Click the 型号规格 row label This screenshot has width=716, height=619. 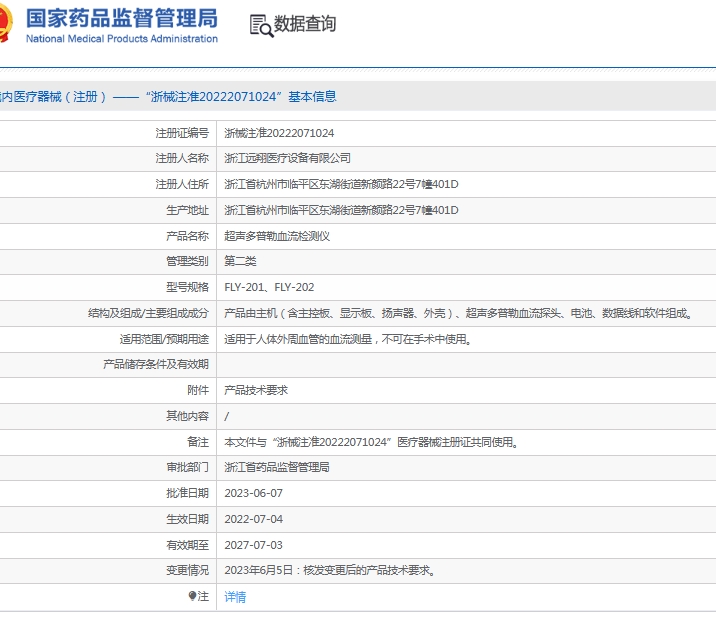coord(187,287)
